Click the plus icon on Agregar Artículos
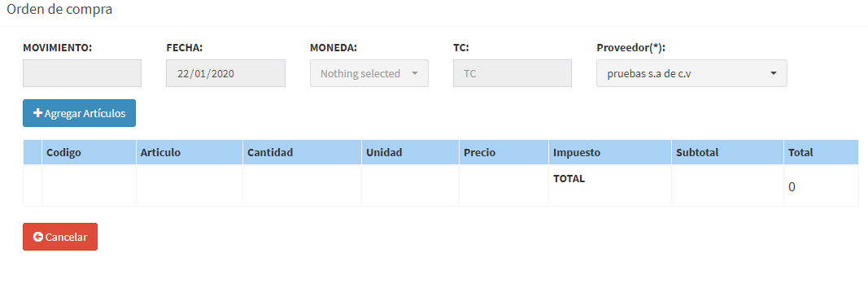Viewport: 868px width, 301px height. click(x=37, y=113)
